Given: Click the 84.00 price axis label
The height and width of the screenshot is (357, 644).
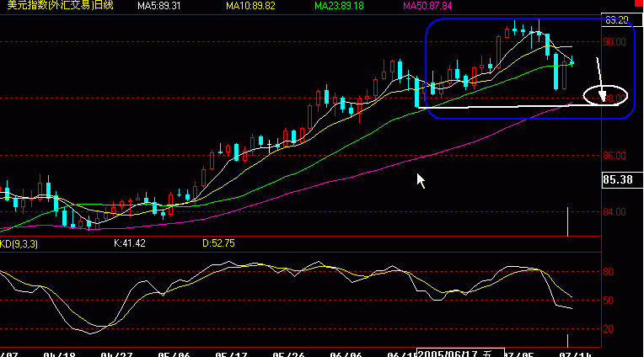Looking at the screenshot, I should tap(614, 212).
